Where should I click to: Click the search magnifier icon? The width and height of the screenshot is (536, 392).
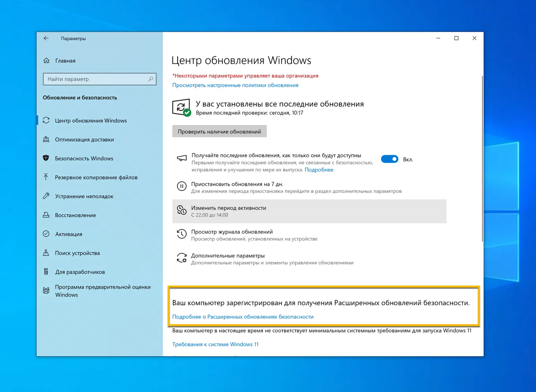[150, 79]
